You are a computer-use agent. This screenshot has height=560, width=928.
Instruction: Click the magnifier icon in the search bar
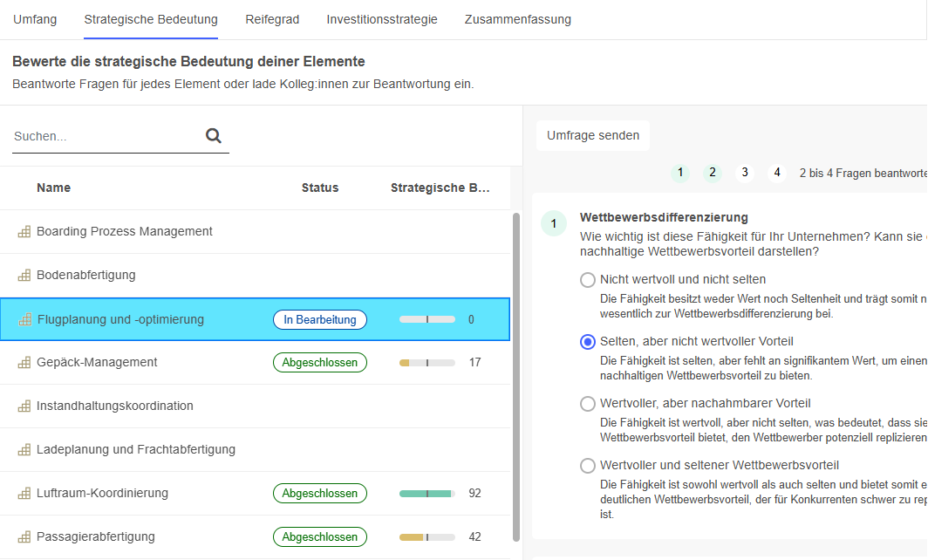[213, 136]
